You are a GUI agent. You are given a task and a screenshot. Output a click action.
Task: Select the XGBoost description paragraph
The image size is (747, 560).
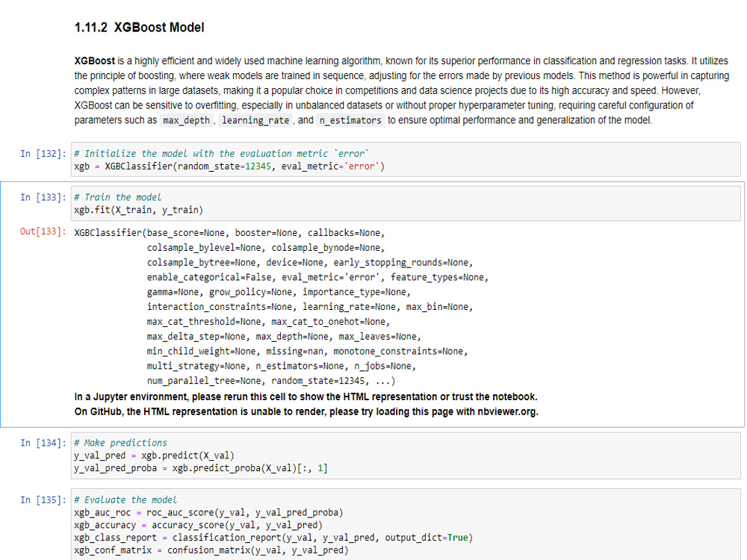(402, 90)
